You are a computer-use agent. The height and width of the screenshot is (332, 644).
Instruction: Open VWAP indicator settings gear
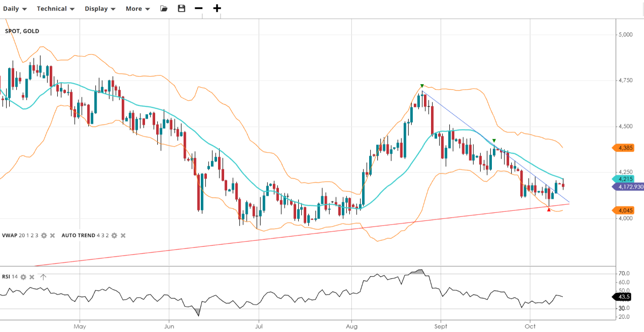click(x=44, y=236)
